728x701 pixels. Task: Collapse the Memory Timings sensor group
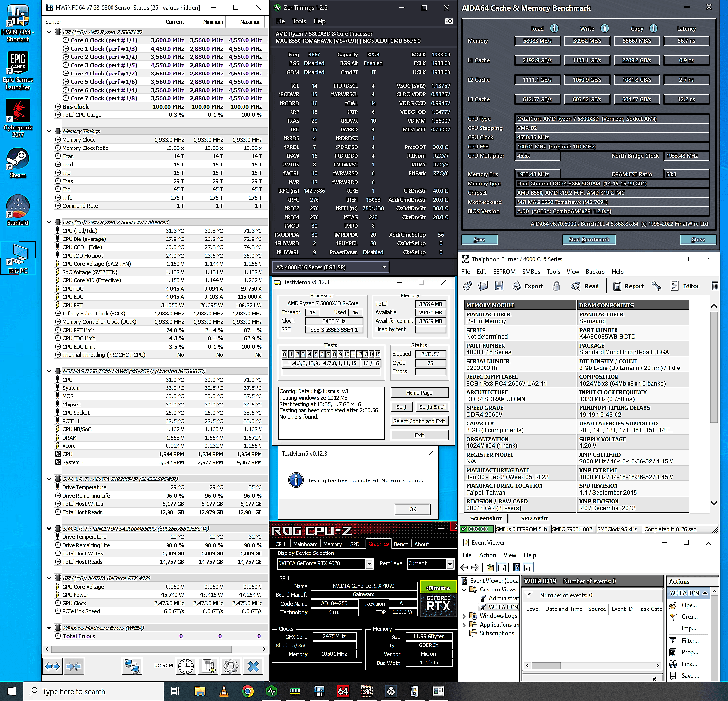[49, 131]
